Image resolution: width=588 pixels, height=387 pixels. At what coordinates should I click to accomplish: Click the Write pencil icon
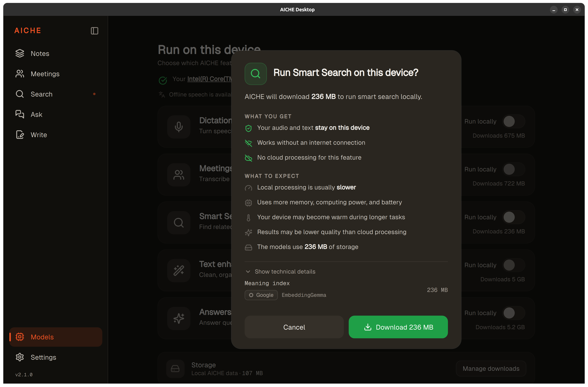point(20,135)
